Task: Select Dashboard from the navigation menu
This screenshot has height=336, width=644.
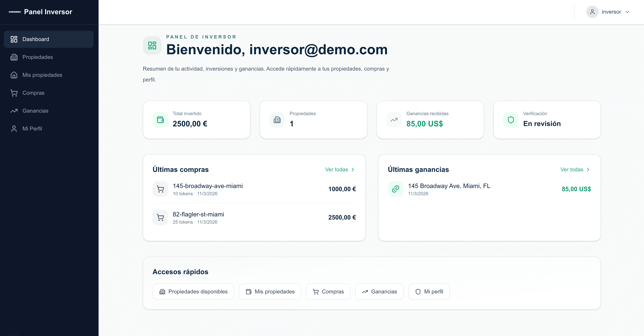Action: 36,39
